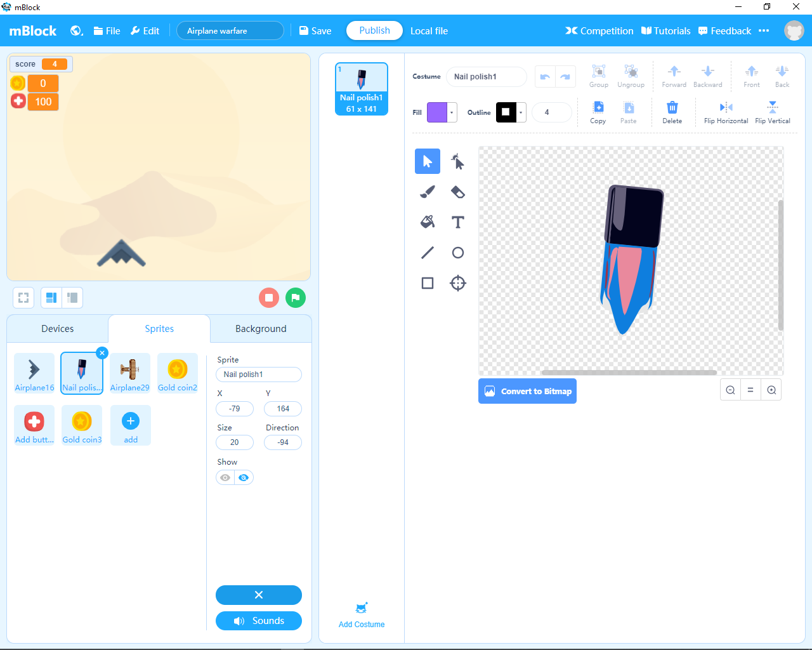
Task: Delete the selected costume element
Action: [x=672, y=112]
